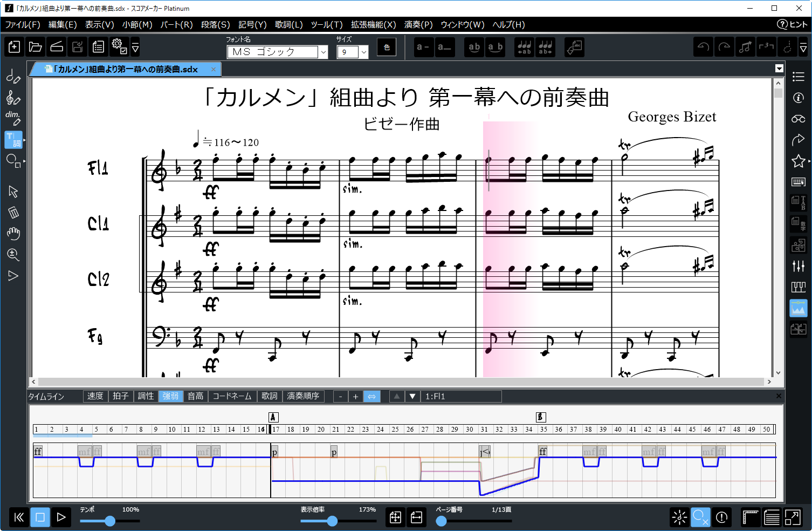The height and width of the screenshot is (531, 812).
Task: Open a file with the folder icon
Action: (35, 47)
